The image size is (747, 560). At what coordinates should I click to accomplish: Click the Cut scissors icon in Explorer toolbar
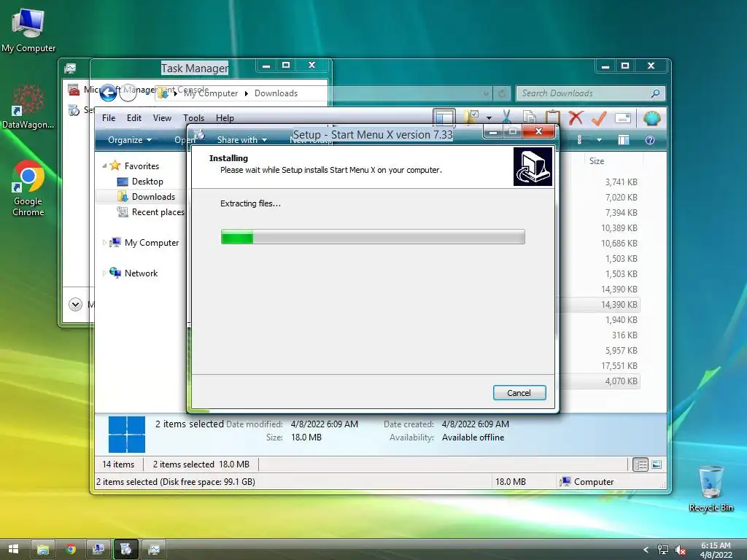point(506,117)
